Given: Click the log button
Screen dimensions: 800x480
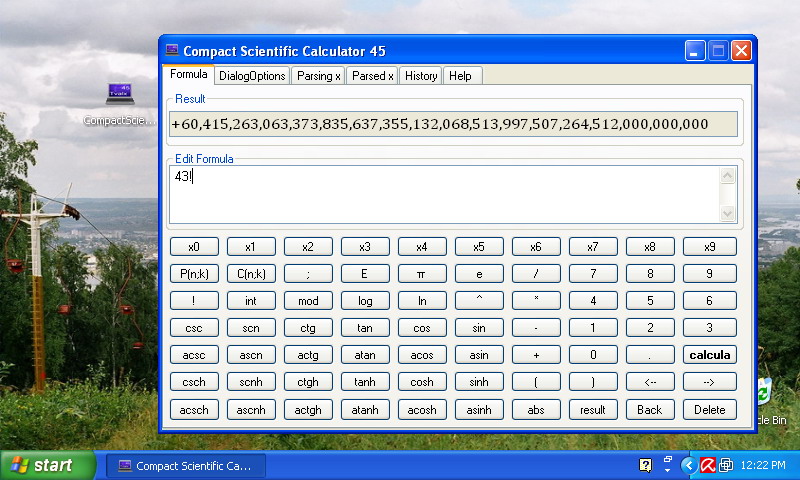Looking at the screenshot, I should [365, 300].
